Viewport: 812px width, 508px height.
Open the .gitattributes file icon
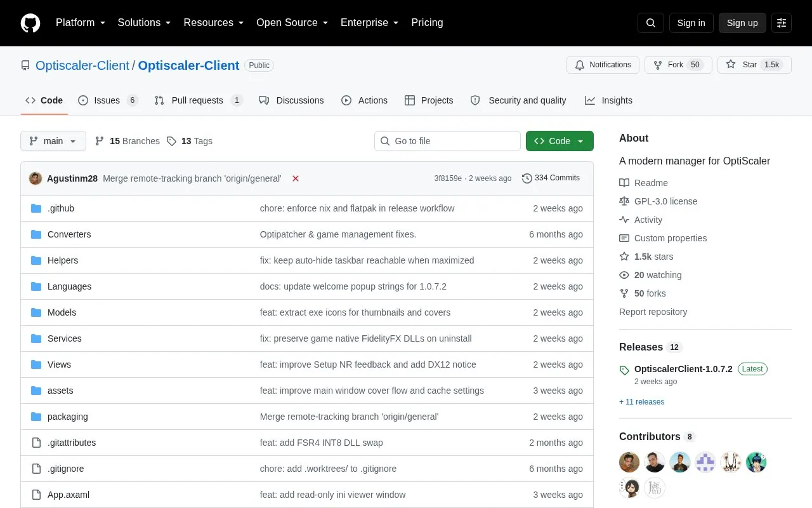click(36, 443)
